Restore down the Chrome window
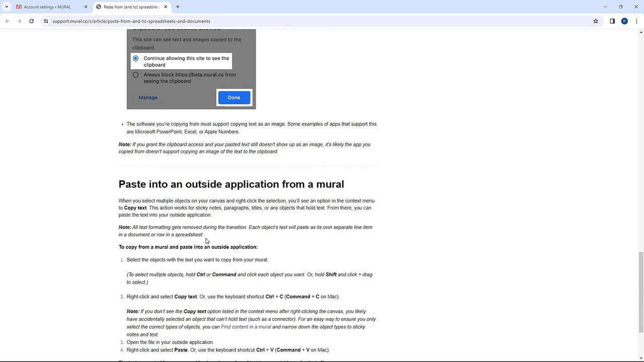 (x=621, y=7)
